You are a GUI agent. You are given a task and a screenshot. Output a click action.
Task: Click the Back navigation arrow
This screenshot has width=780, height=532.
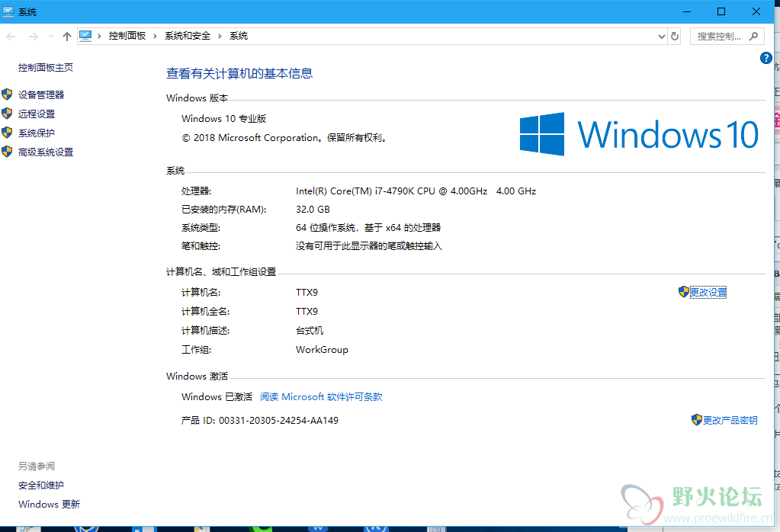[x=11, y=37]
